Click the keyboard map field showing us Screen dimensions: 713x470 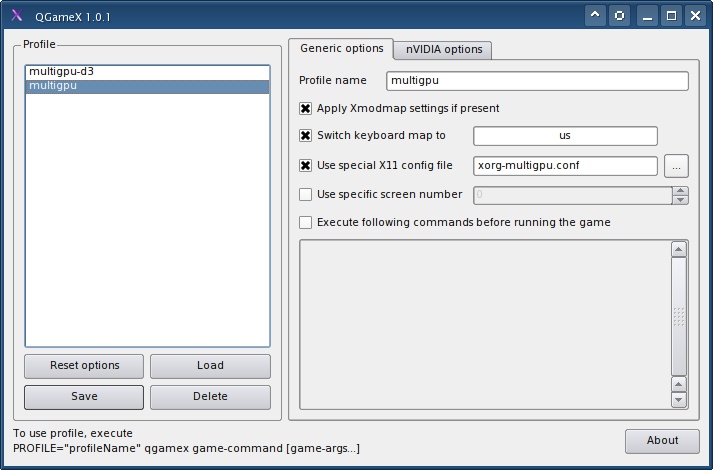[x=565, y=136]
